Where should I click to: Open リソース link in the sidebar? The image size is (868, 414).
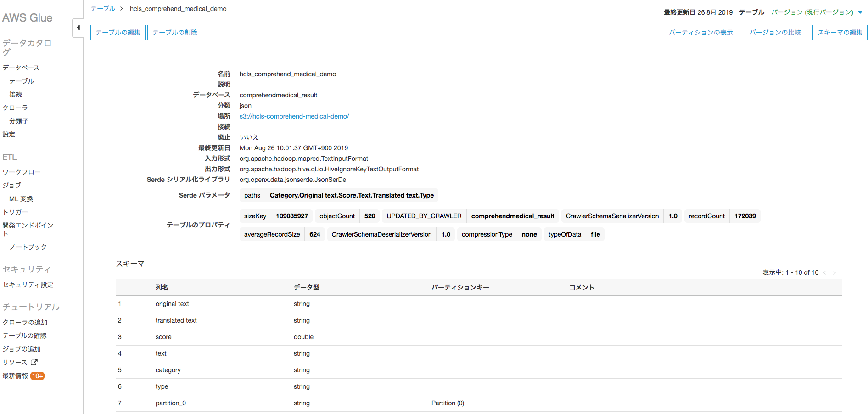(15, 362)
